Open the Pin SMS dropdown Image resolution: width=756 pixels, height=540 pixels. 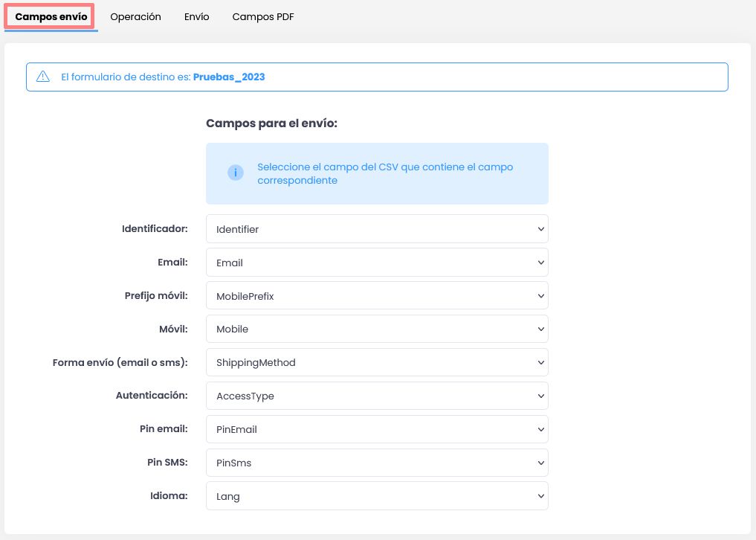[377, 463]
